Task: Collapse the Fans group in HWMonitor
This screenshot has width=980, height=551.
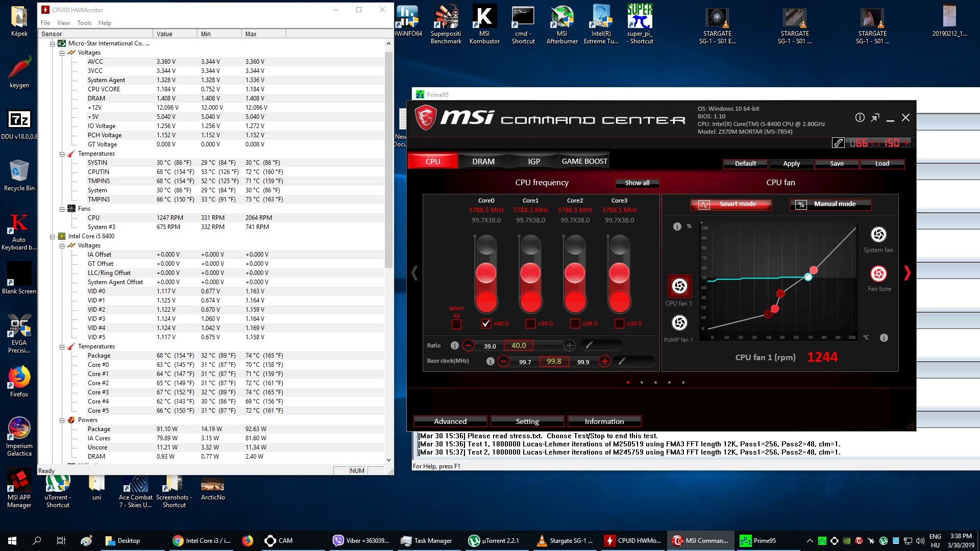Action: click(x=62, y=209)
